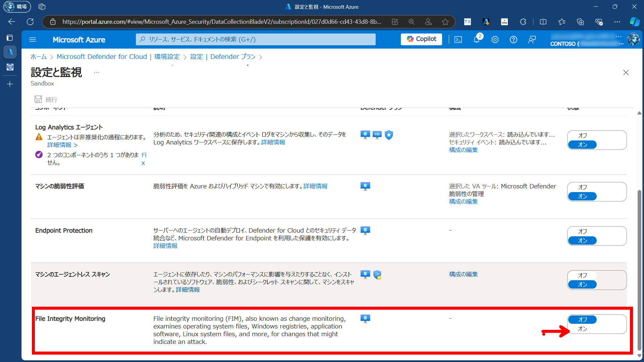Open 構成の編集 for Log Analytics agent
644x362 pixels.
(463, 150)
